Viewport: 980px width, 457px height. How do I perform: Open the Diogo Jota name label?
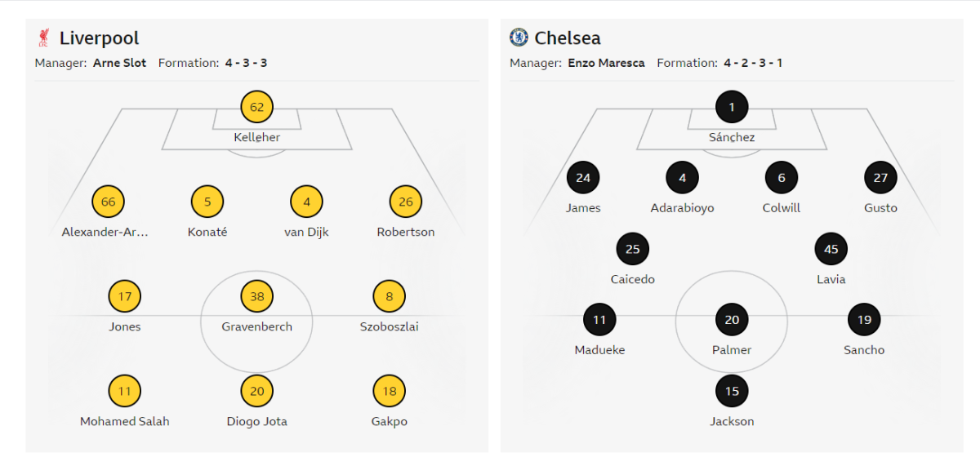(256, 421)
